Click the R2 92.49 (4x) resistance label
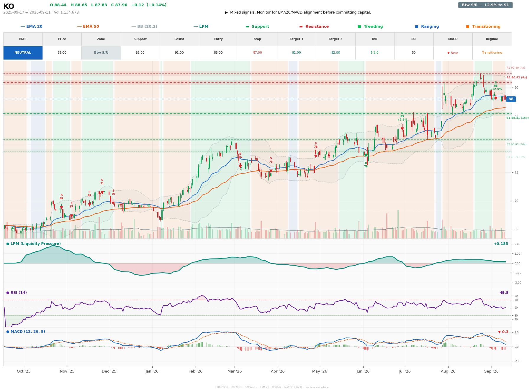Viewport: 532px width, 392px height. point(516,68)
